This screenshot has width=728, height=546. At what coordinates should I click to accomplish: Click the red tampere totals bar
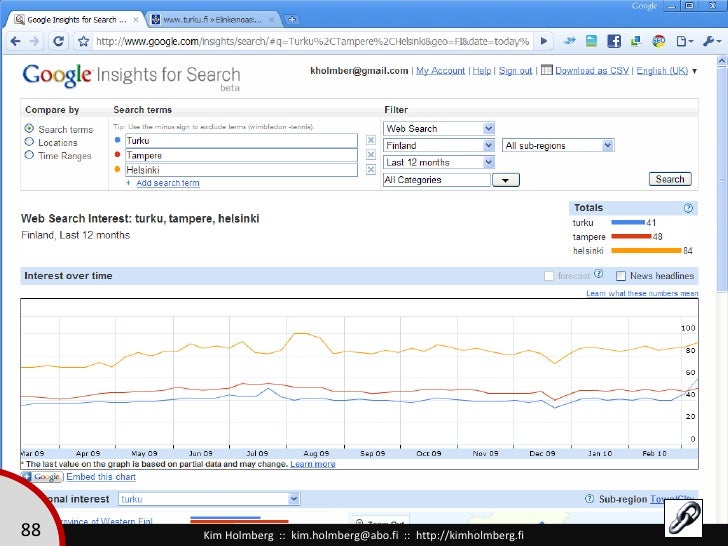point(631,236)
